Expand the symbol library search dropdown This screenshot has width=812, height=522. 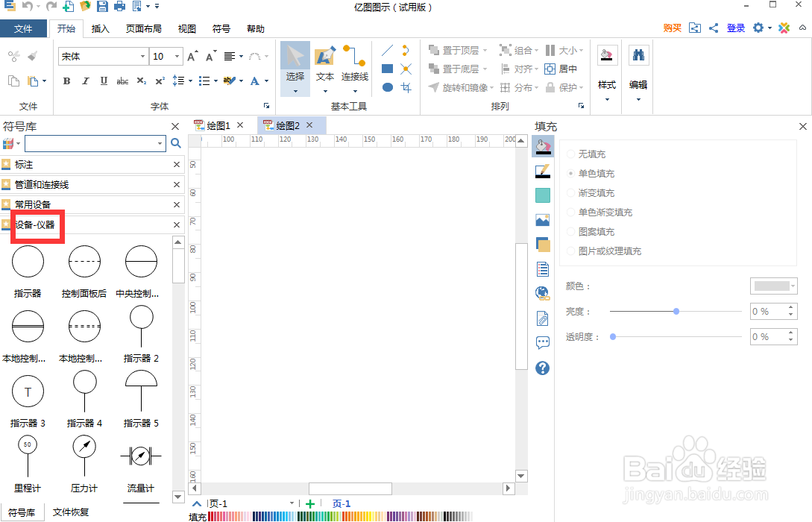(160, 143)
